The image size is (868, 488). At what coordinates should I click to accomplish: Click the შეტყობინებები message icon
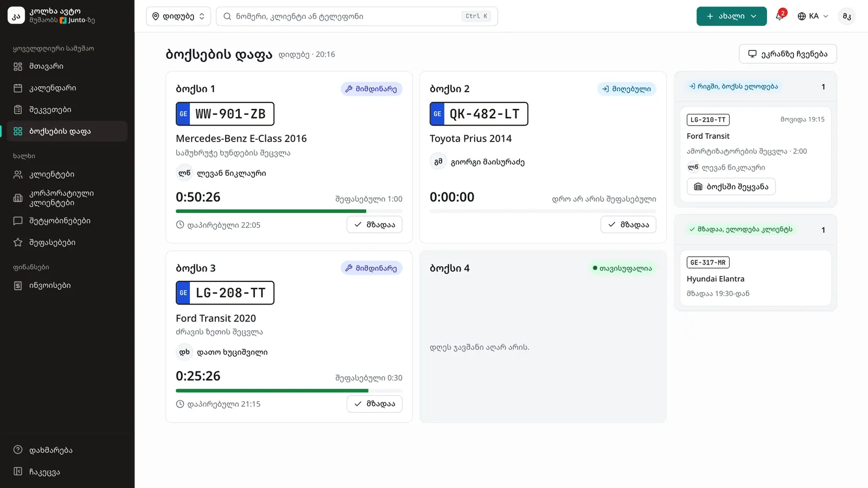(x=18, y=221)
